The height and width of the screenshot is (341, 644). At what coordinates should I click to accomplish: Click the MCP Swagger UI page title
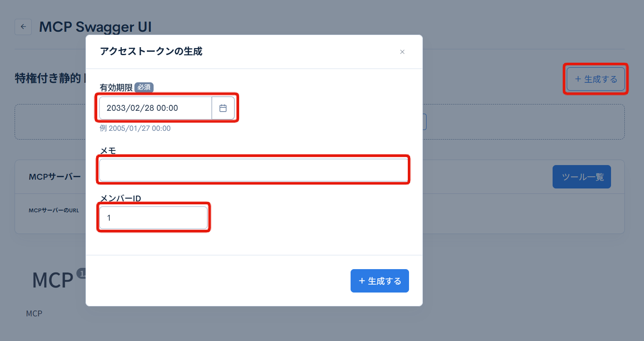[x=95, y=27]
